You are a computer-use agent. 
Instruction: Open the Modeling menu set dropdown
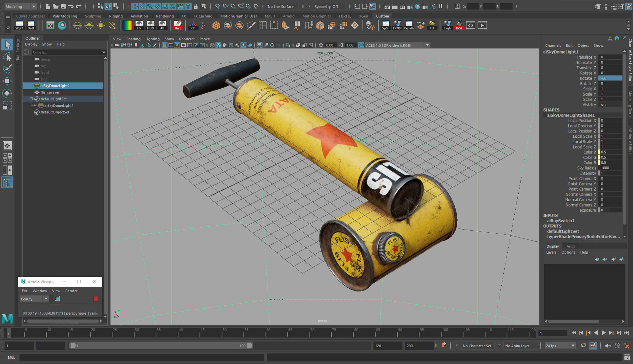coord(20,6)
